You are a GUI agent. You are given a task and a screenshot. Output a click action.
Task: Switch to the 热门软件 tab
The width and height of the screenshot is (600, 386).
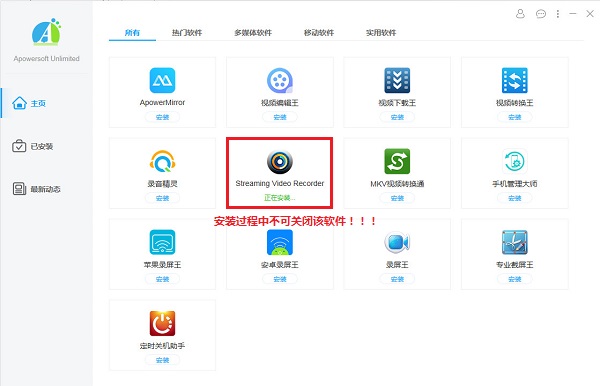click(187, 33)
